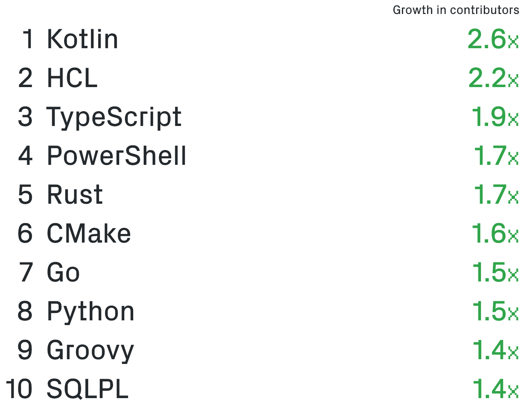
Task: Select the HCL entry
Action: tap(72, 78)
